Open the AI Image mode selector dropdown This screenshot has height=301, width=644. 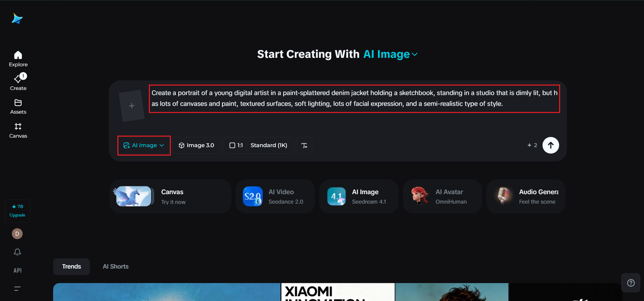[x=144, y=145]
